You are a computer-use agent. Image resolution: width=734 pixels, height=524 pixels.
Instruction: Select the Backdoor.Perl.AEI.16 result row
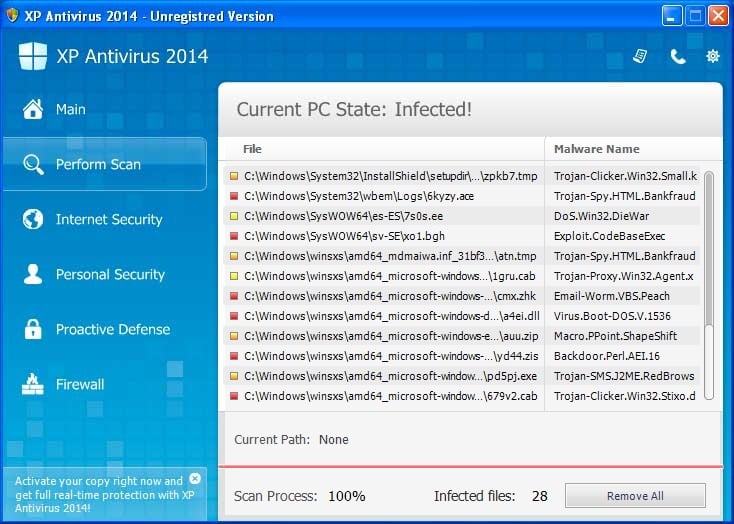(x=465, y=356)
